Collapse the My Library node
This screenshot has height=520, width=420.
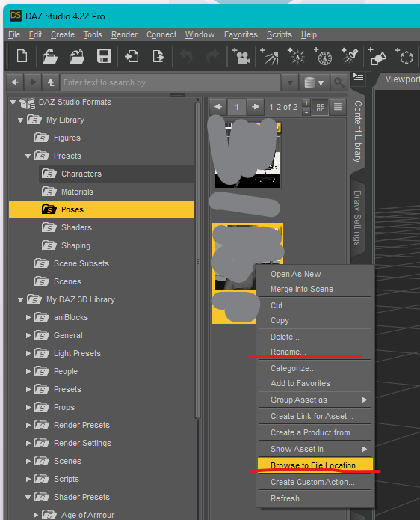coord(20,120)
